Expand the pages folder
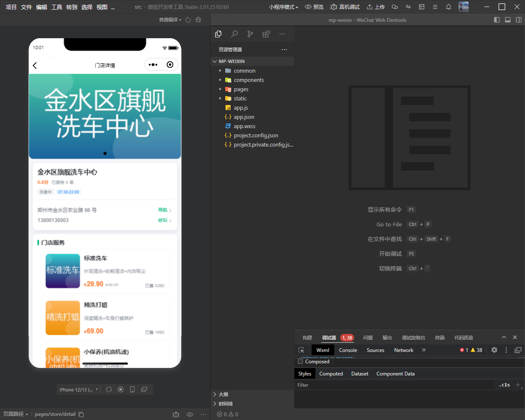This screenshot has height=420, width=525. (x=220, y=89)
